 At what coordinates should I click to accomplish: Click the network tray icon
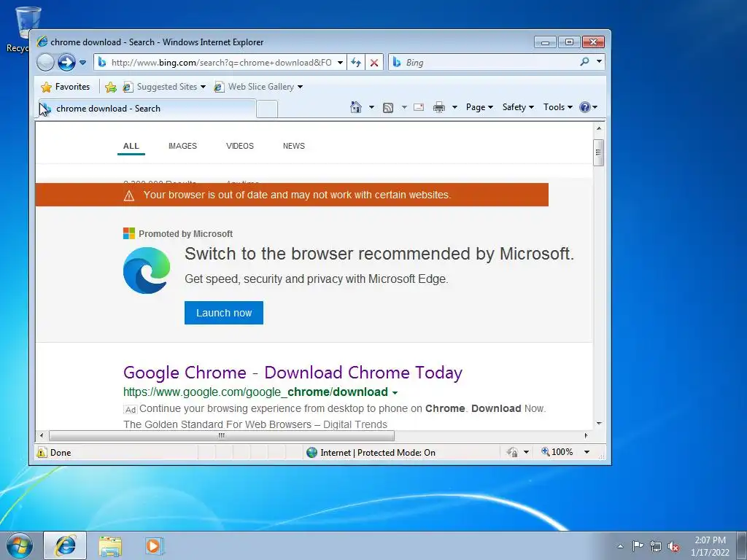click(x=656, y=547)
